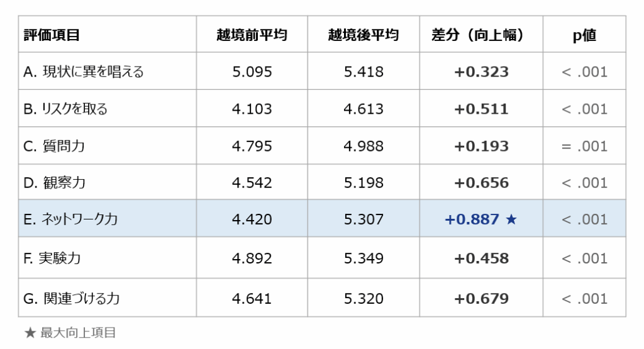Click the B. リスクを取る row label
This screenshot has height=349, width=644.
click(x=65, y=109)
